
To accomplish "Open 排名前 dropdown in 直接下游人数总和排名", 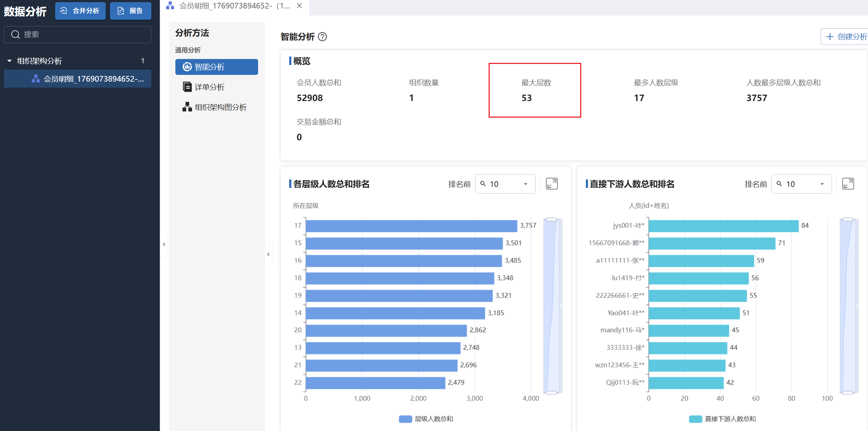I will 801,184.
